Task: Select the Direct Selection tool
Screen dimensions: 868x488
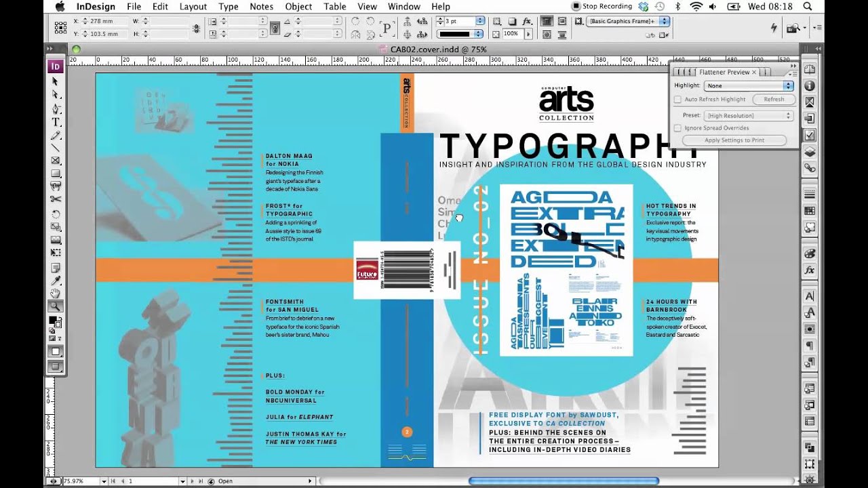Action: click(56, 95)
